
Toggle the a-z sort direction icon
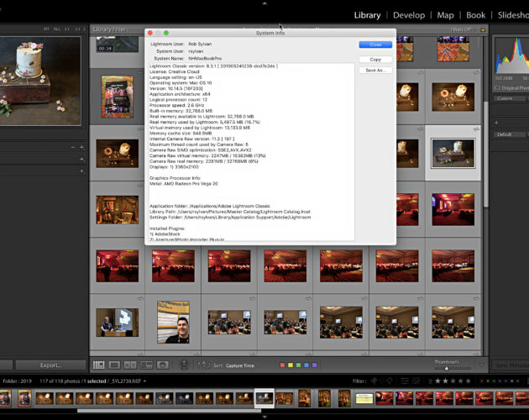coord(203,365)
